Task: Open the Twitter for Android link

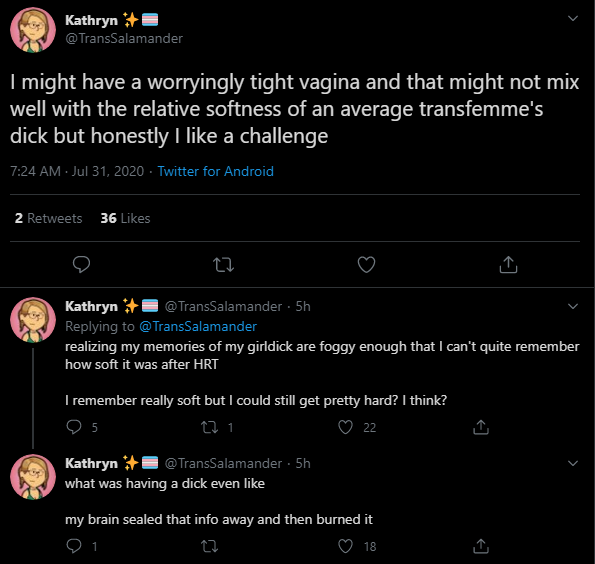Action: (216, 171)
